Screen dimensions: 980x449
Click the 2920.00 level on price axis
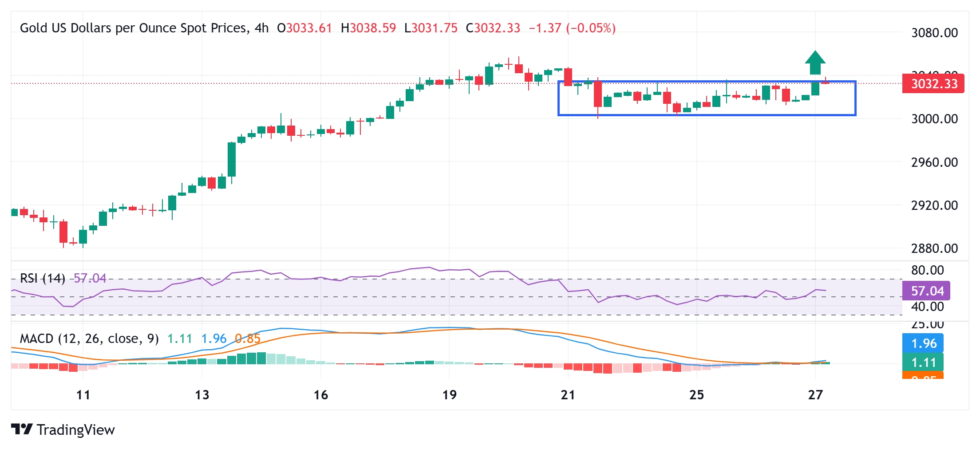(x=934, y=205)
